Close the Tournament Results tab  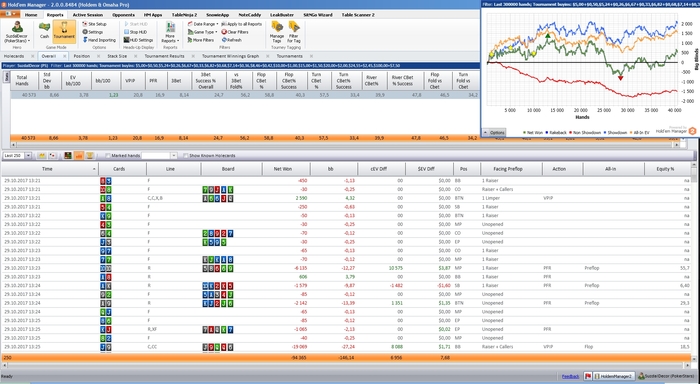(x=194, y=56)
